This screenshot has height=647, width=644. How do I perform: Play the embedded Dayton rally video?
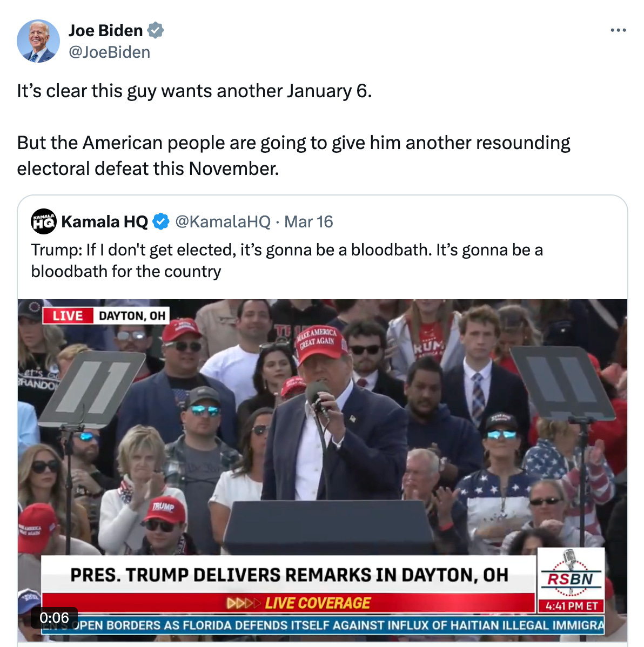pyautogui.click(x=323, y=470)
